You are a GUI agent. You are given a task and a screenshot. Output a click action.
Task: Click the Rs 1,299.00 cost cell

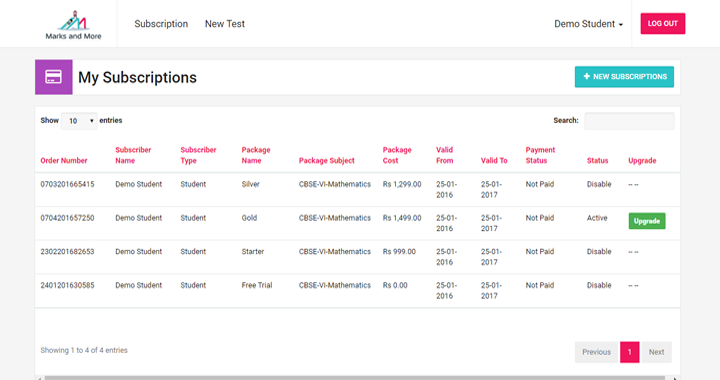coord(402,184)
